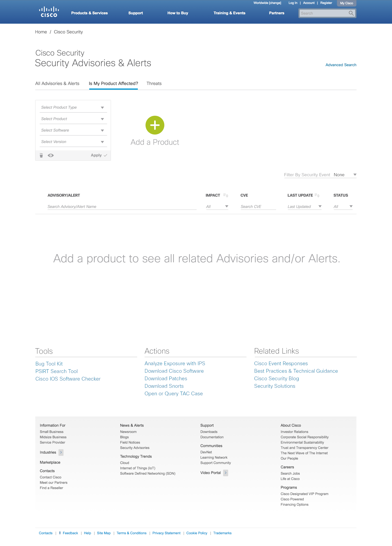Click the Apply checkmark button
This screenshot has height=546, width=392.
pos(99,155)
